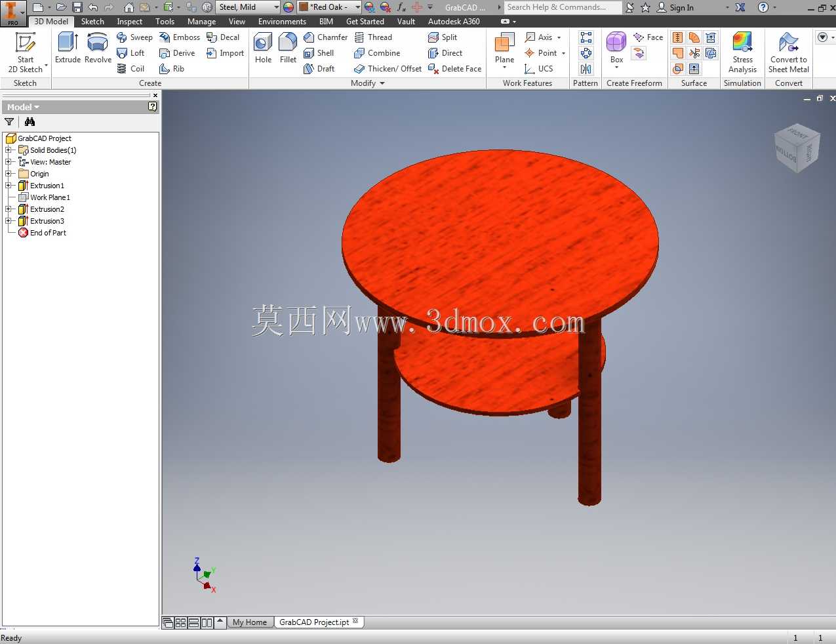The width and height of the screenshot is (836, 644).
Task: Select Work Plane1 in browser
Action: pos(45,197)
